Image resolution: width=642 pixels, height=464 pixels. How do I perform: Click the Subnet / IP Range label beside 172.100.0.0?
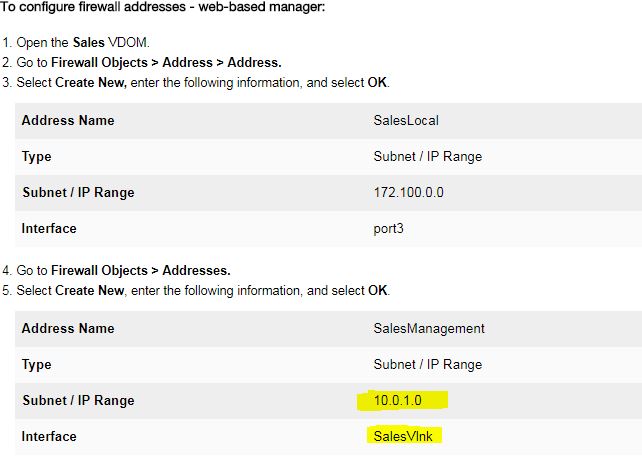pos(78,192)
